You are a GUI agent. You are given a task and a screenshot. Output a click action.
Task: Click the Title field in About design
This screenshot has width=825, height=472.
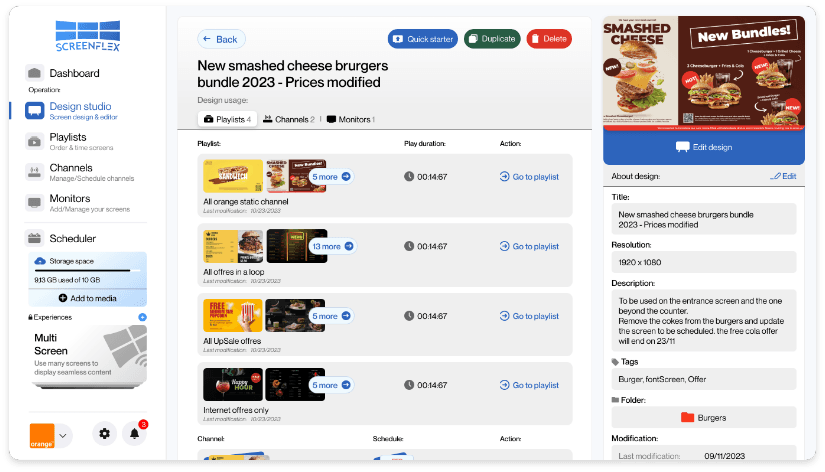tap(704, 219)
